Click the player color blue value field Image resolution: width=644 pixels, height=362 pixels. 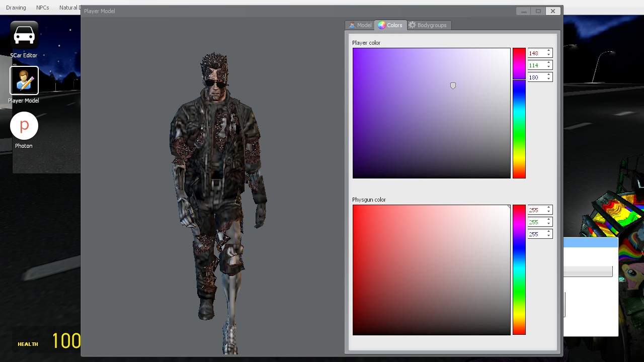coord(536,77)
